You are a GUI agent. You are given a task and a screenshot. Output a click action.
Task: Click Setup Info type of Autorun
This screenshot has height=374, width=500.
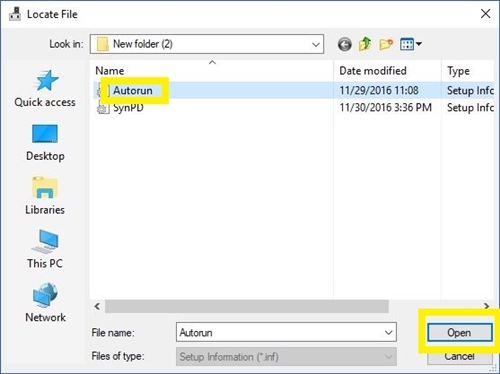point(470,90)
